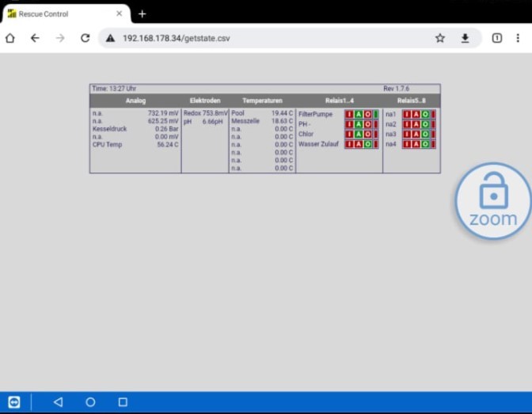The width and height of the screenshot is (532, 414).
Task: Tap the Android back triangle
Action: pyautogui.click(x=59, y=402)
